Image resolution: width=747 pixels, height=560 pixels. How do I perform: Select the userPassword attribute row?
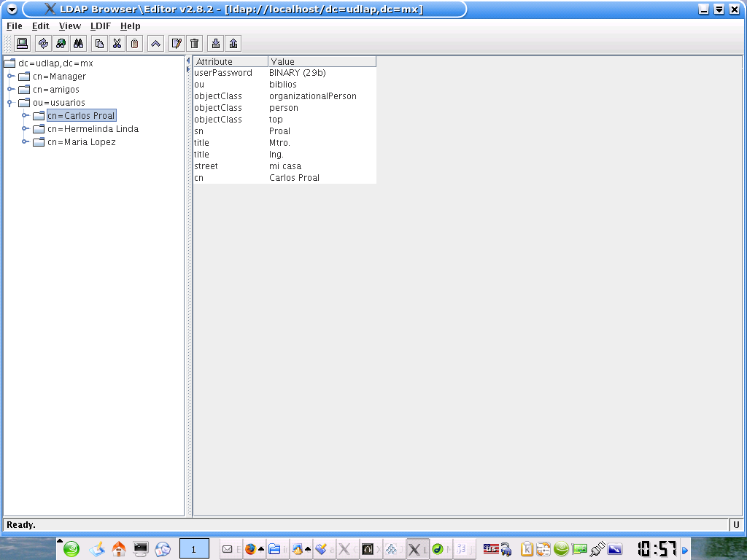(x=223, y=73)
